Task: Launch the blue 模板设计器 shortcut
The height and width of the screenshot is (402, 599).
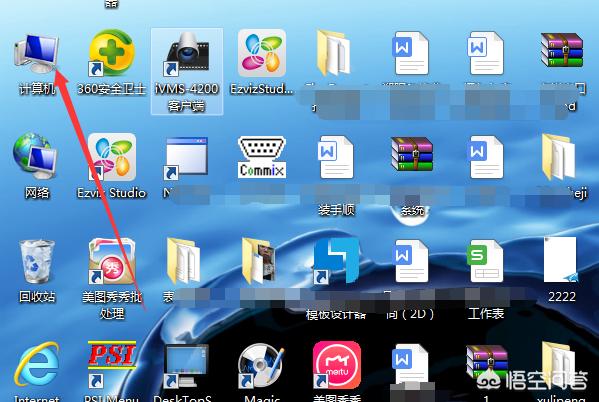Action: [336, 261]
